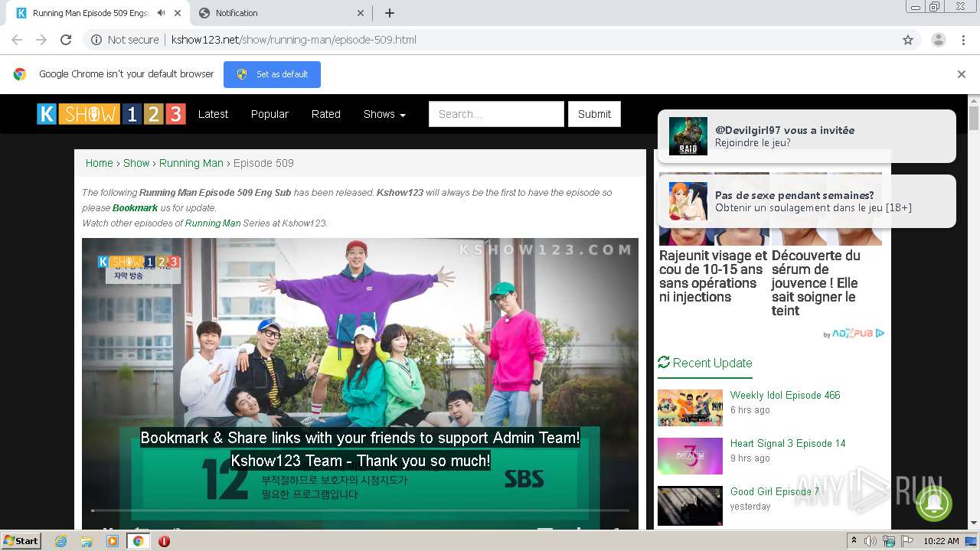980x551 pixels.
Task: Open Weekly Idol Episode 466
Action: click(x=786, y=395)
